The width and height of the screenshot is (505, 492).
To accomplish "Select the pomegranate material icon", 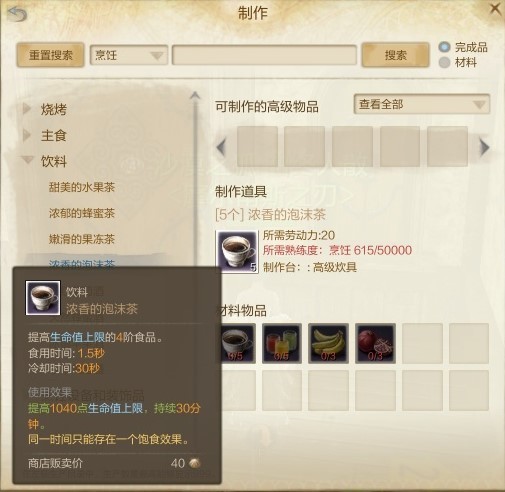I will click(375, 343).
